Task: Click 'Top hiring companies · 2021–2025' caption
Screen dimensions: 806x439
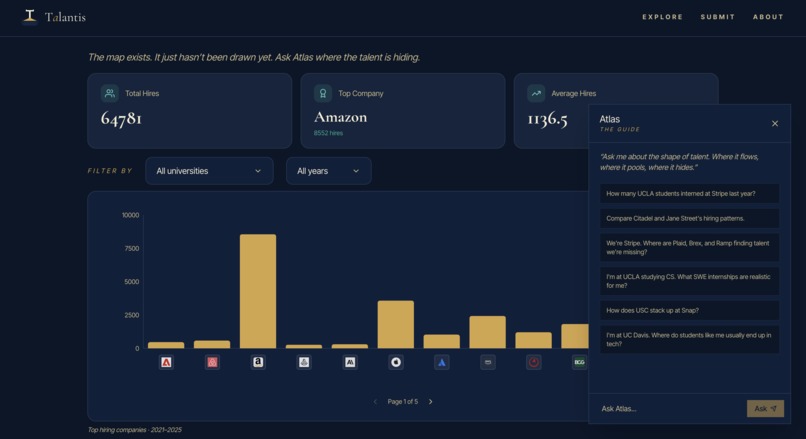Action: tap(135, 430)
